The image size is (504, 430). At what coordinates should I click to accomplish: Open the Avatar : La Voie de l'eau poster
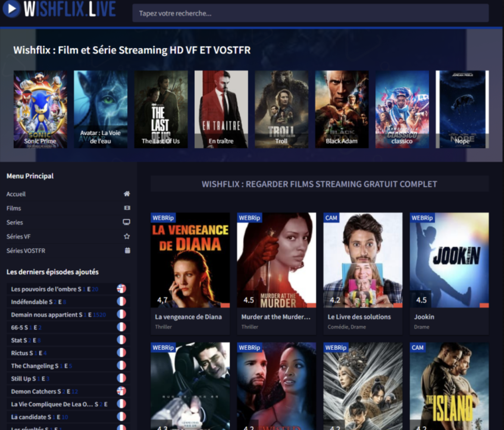tap(101, 109)
